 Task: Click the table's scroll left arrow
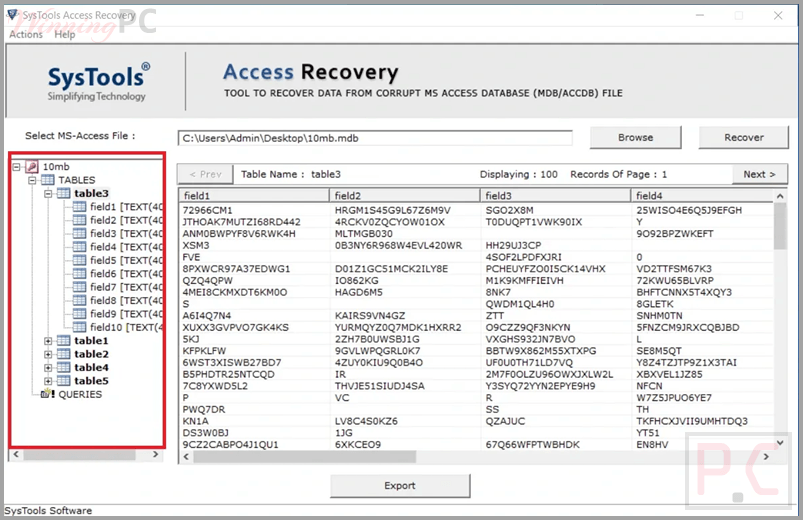[186, 456]
